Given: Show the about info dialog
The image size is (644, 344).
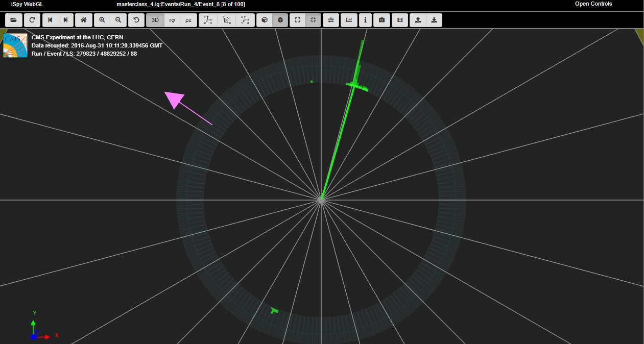Looking at the screenshot, I should click(365, 20).
